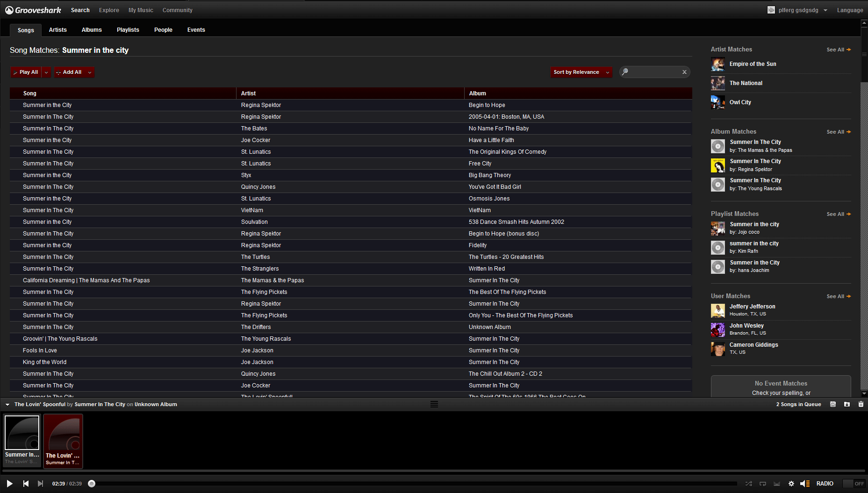Open the Community menu

tap(178, 10)
